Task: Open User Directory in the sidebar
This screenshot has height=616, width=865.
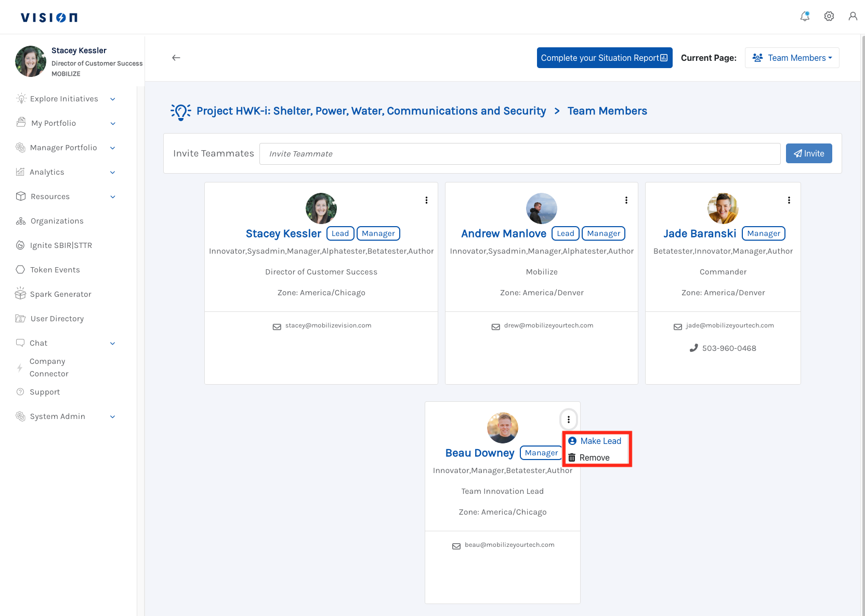Action: click(x=57, y=319)
